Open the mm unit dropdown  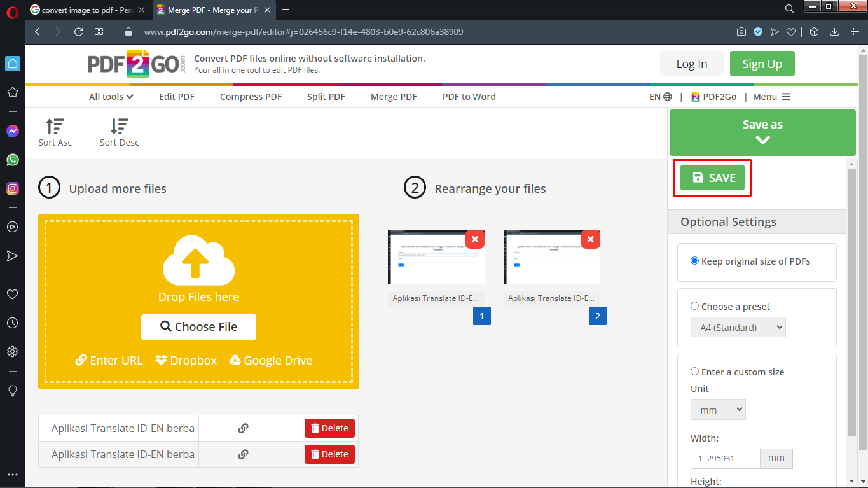pyautogui.click(x=718, y=410)
